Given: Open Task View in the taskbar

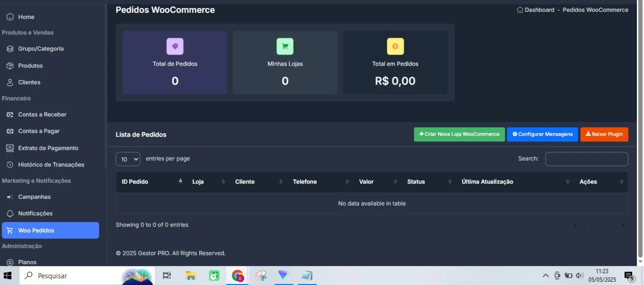Looking at the screenshot, I should 167,276.
